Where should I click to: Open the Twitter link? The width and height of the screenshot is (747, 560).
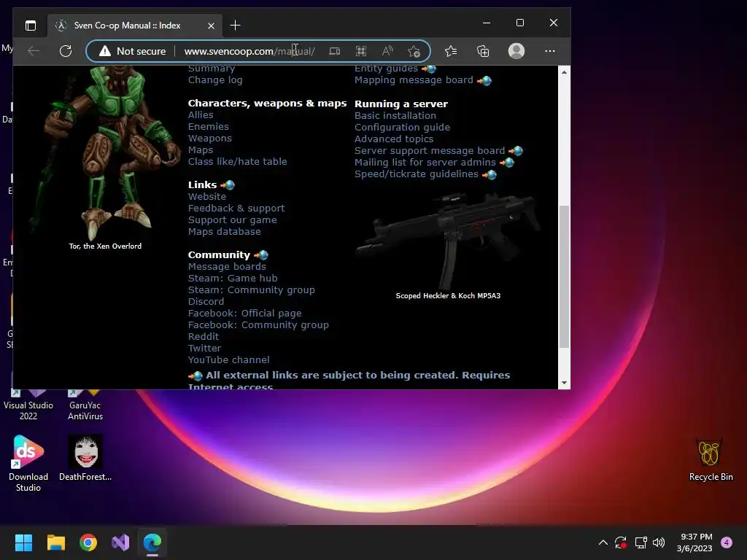click(204, 348)
